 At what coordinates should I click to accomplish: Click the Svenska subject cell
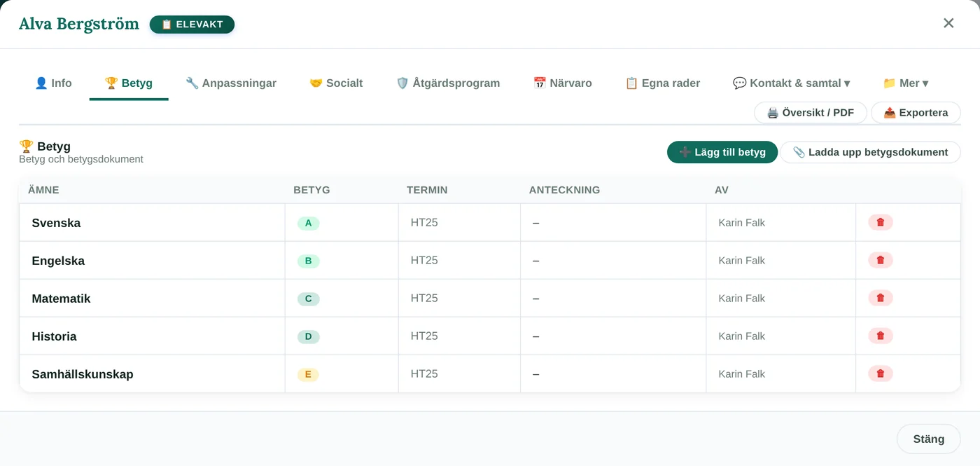[x=153, y=223]
